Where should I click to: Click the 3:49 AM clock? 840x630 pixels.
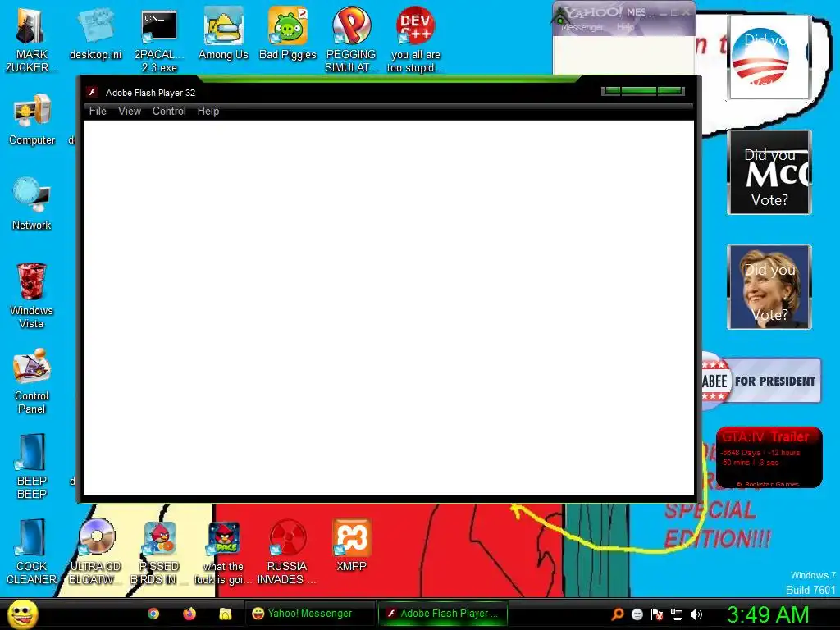(x=768, y=614)
